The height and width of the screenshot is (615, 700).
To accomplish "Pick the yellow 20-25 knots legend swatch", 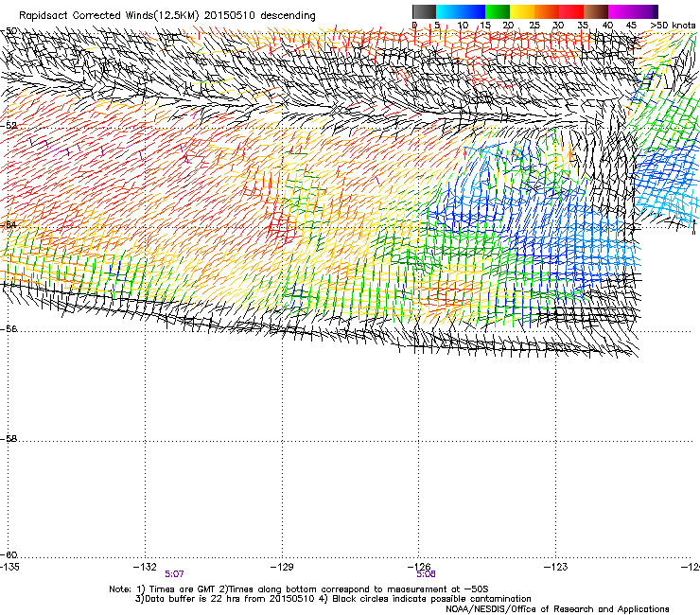I will (522, 11).
